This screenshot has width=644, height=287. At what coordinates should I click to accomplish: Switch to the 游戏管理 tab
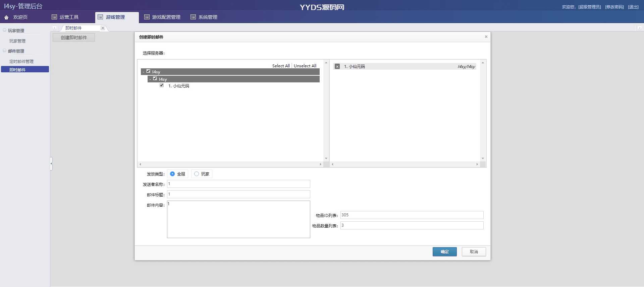click(115, 17)
